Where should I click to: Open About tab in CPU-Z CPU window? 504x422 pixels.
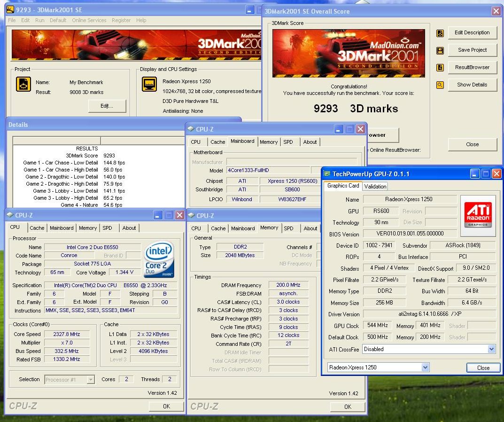click(x=129, y=228)
